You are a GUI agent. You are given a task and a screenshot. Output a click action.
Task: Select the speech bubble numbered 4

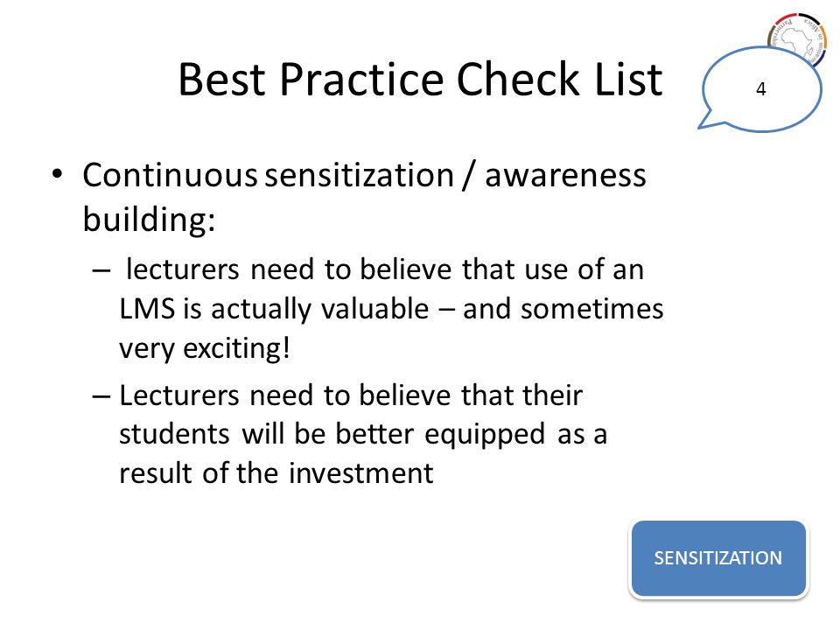pos(760,89)
